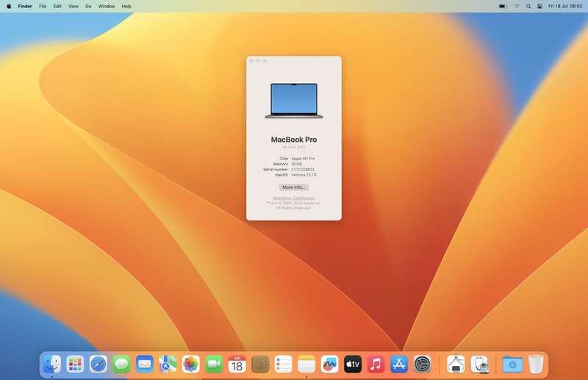Open the Mail app in Dock
The image size is (588, 380).
145,364
